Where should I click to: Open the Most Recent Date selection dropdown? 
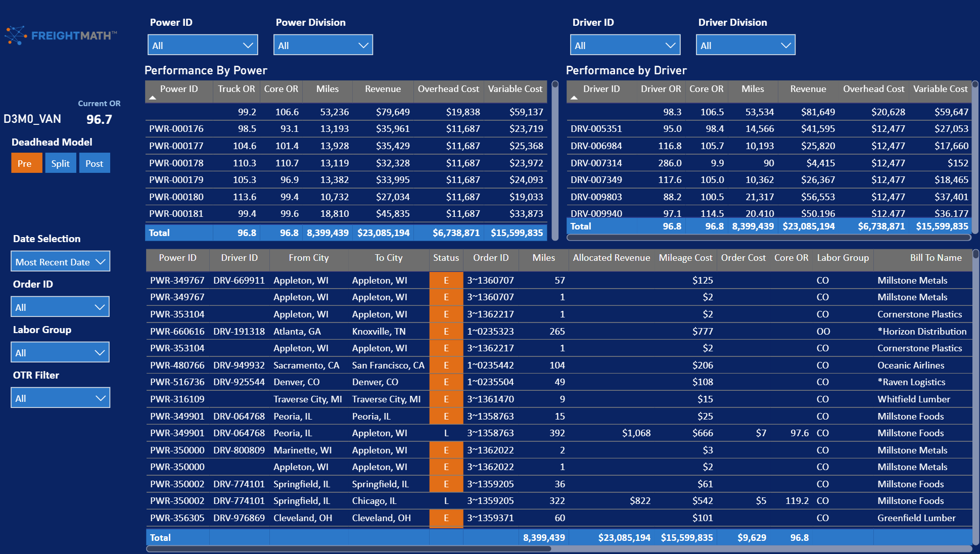pyautogui.click(x=60, y=261)
